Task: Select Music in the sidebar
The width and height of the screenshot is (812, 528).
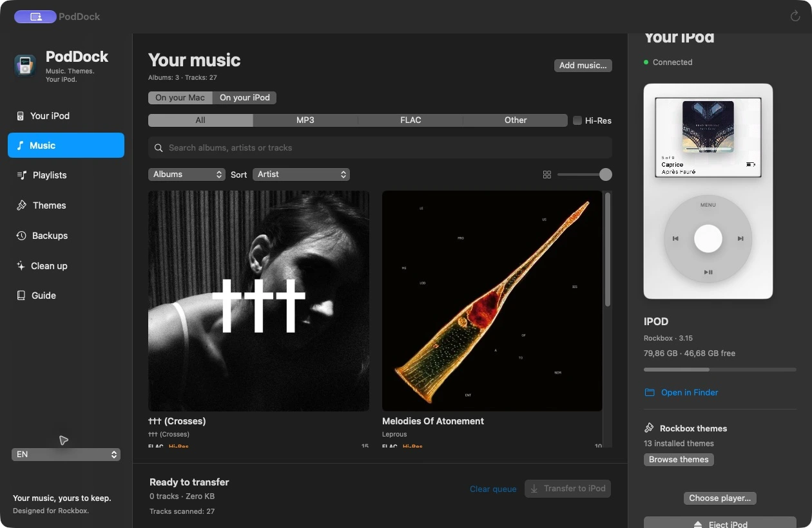Action: tap(66, 146)
